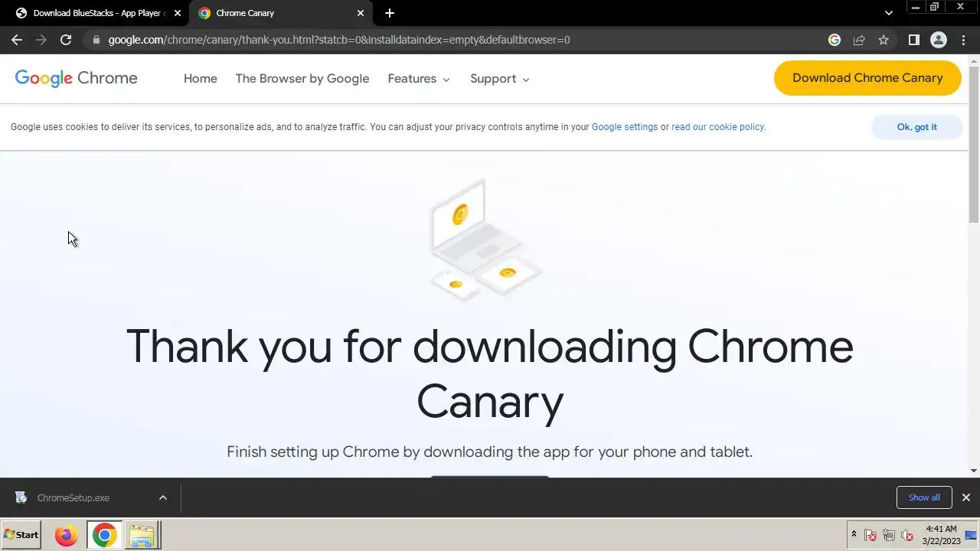
Task: Open the side panel icon
Action: pyautogui.click(x=913, y=40)
